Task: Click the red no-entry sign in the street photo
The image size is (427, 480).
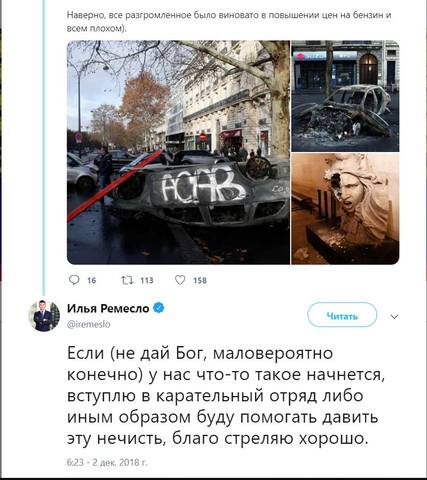Action: coord(203,137)
